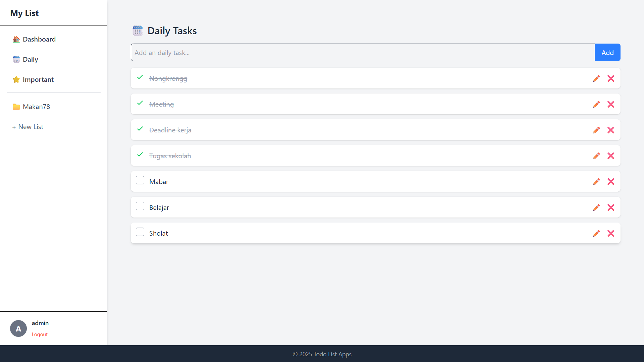Select the pencil icon to edit Nongkrongg
The image size is (644, 362).
coord(596,78)
